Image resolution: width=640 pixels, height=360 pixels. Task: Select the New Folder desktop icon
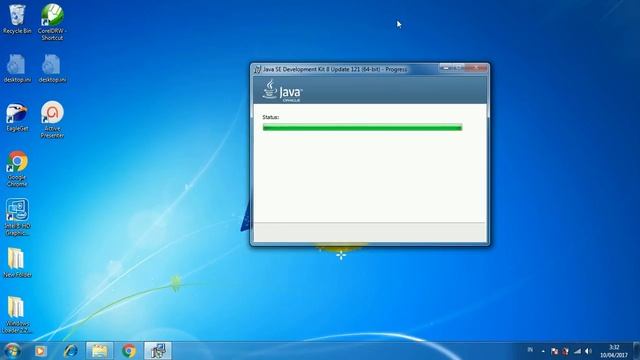[17, 262]
